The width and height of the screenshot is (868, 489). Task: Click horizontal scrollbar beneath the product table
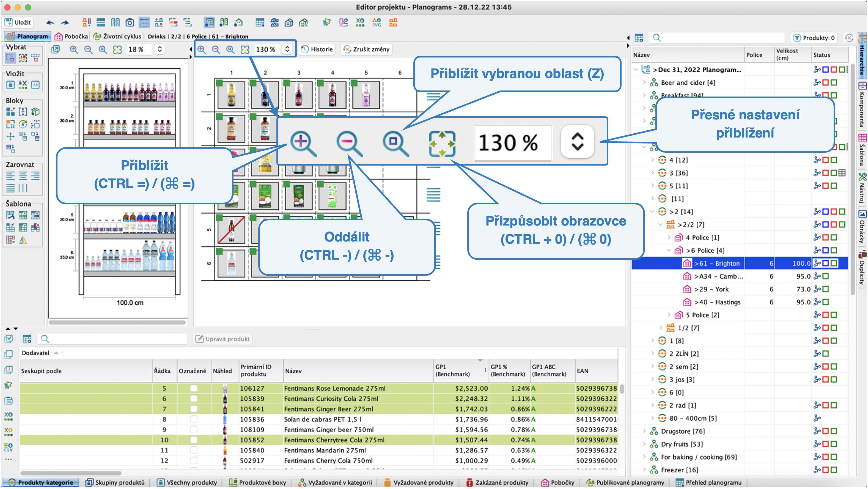(71, 473)
